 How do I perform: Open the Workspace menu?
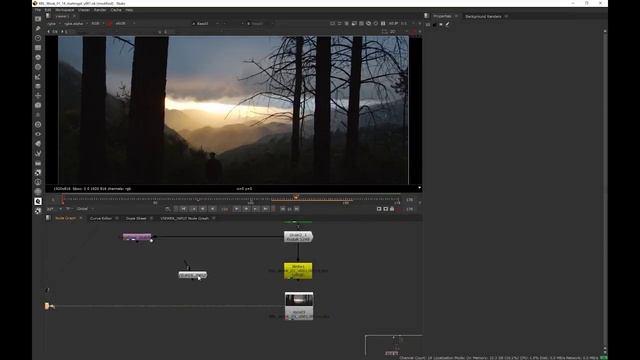[x=64, y=10]
